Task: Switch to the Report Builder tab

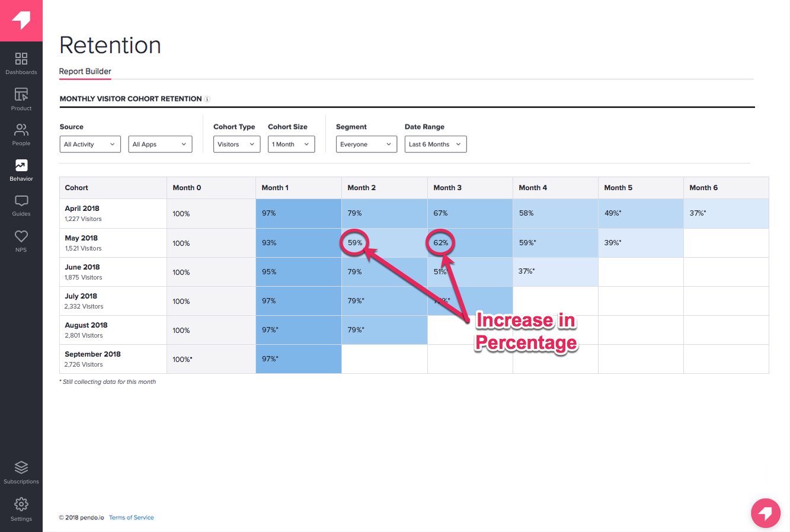Action: pyautogui.click(x=85, y=72)
